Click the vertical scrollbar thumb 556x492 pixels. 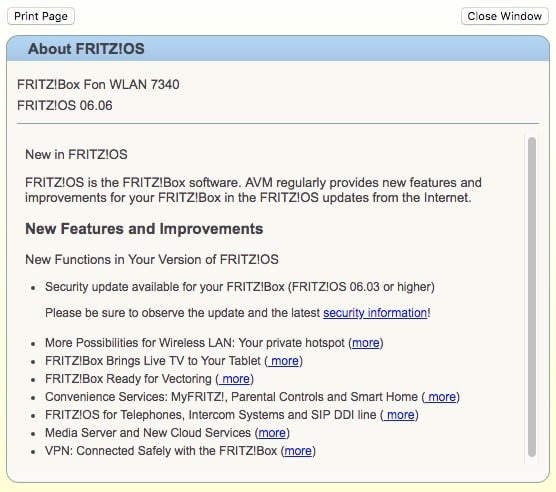(532, 297)
